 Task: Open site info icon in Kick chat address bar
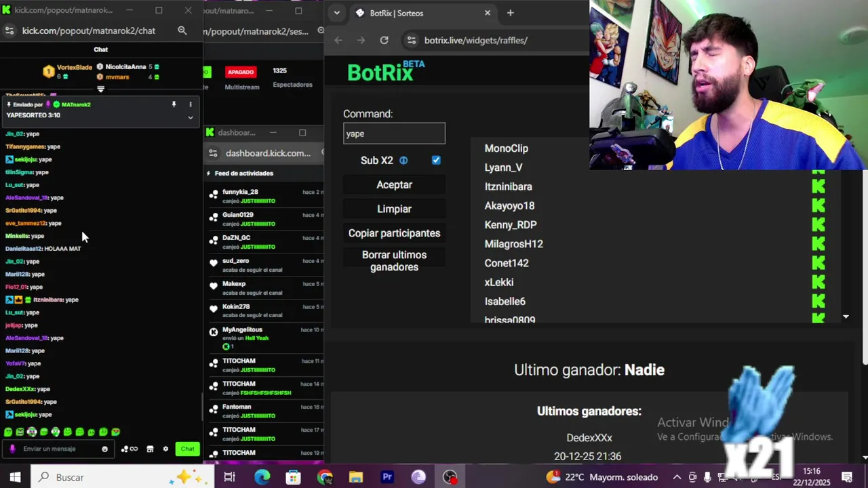pos(9,30)
